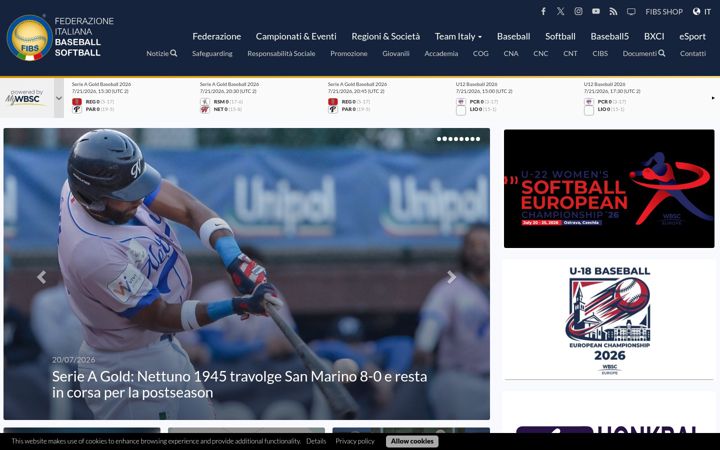Select the first carousel indicator dot

(439, 139)
